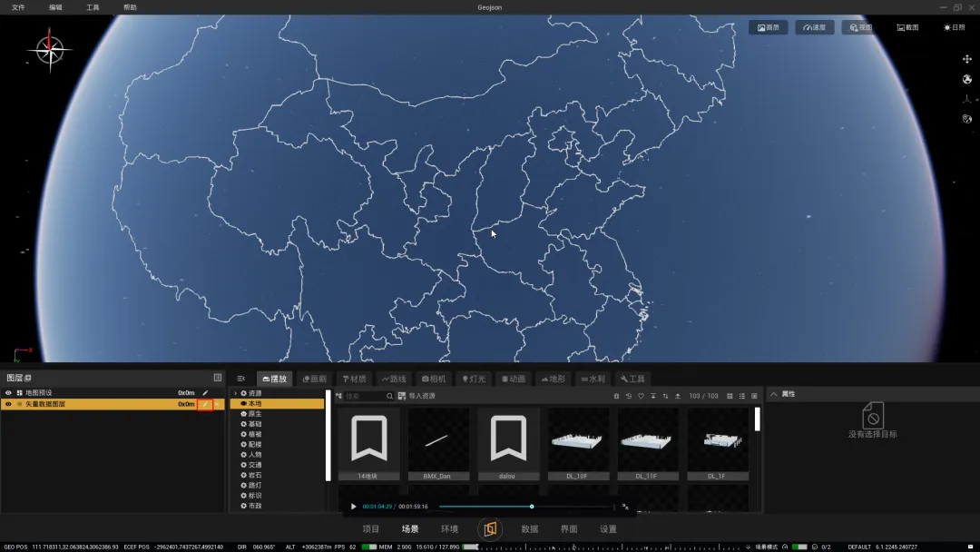Click the earth settings icon on the right edge

tap(967, 119)
